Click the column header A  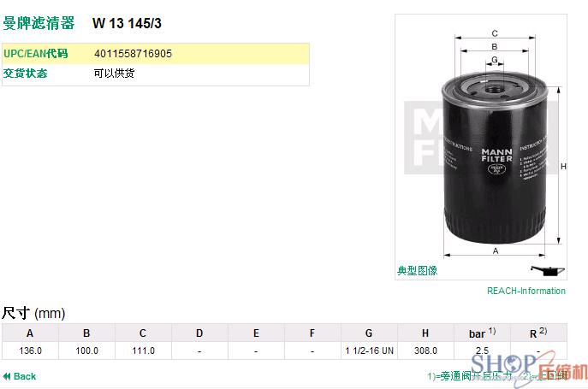[x=30, y=333]
